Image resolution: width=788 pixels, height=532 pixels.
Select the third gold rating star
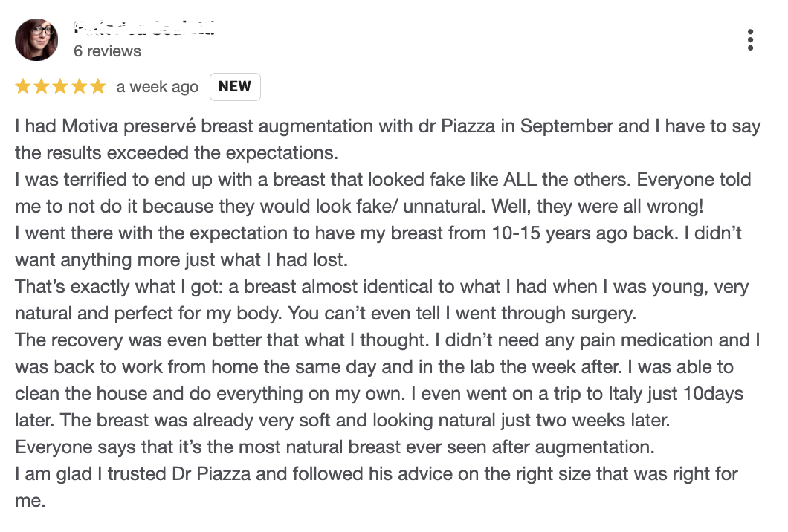[59, 86]
